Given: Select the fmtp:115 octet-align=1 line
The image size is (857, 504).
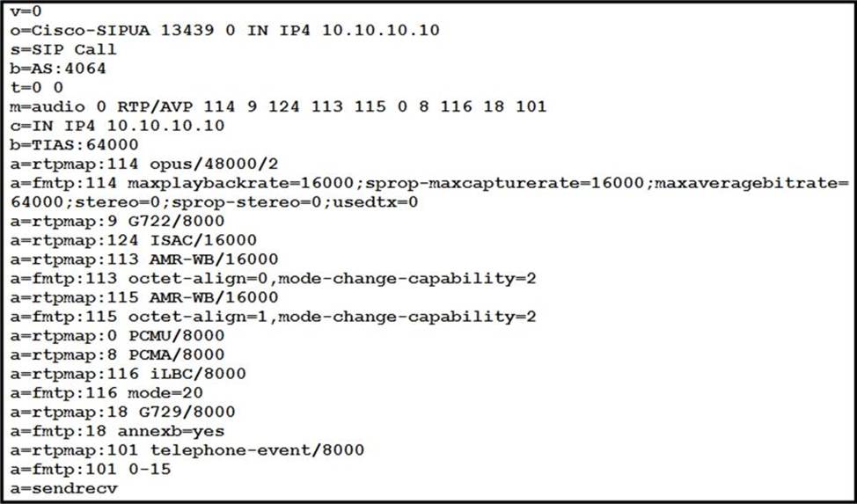Looking at the screenshot, I should pos(274,317).
